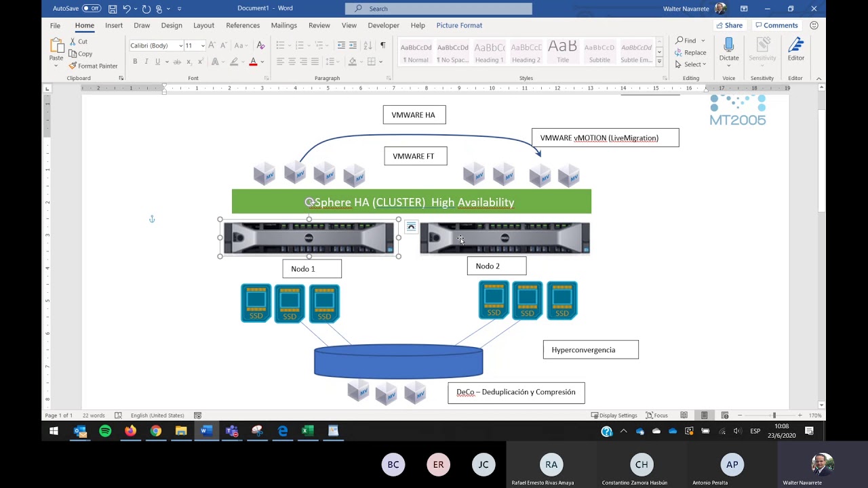
Task: Open layout options icon beside Nodo 1 server
Action: [x=411, y=227]
